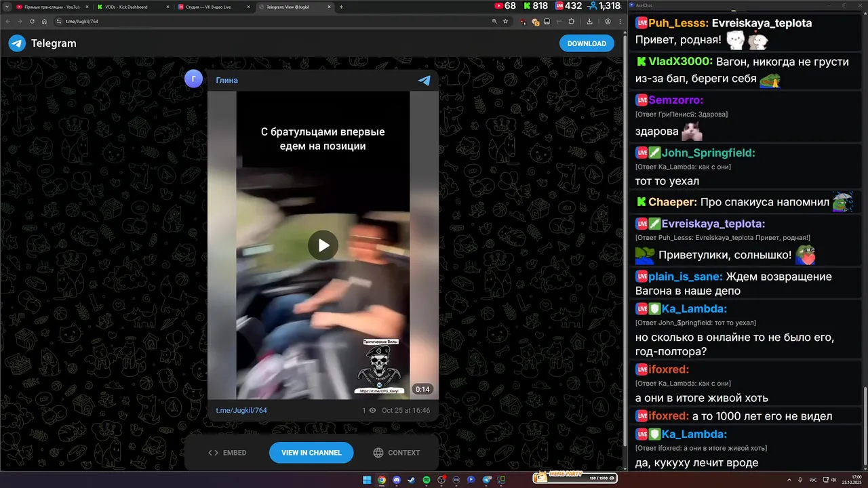Switch to the Студия — VK Видео Live tab

212,7
